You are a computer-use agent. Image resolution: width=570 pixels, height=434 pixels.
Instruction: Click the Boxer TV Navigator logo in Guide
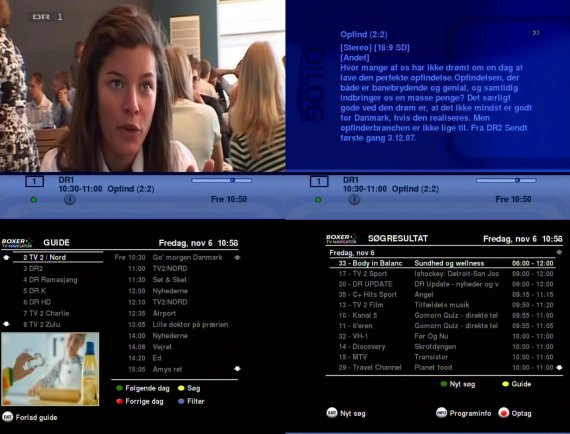pos(17,242)
